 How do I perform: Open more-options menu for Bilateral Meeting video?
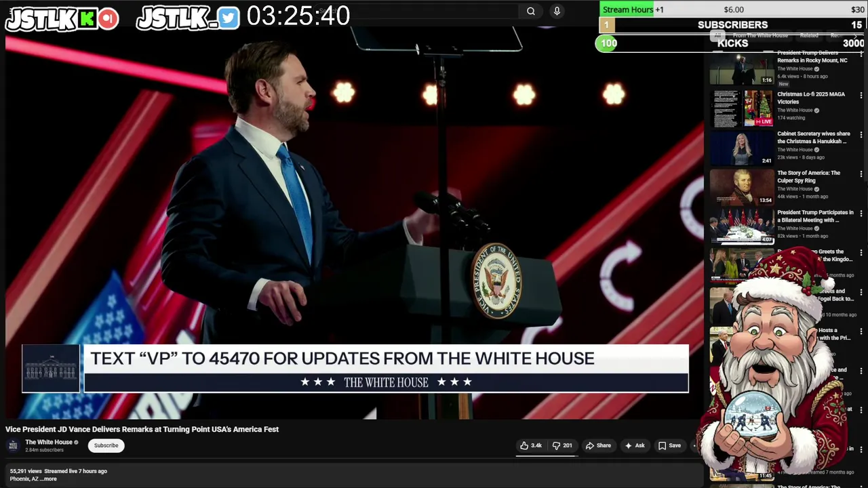click(x=861, y=213)
